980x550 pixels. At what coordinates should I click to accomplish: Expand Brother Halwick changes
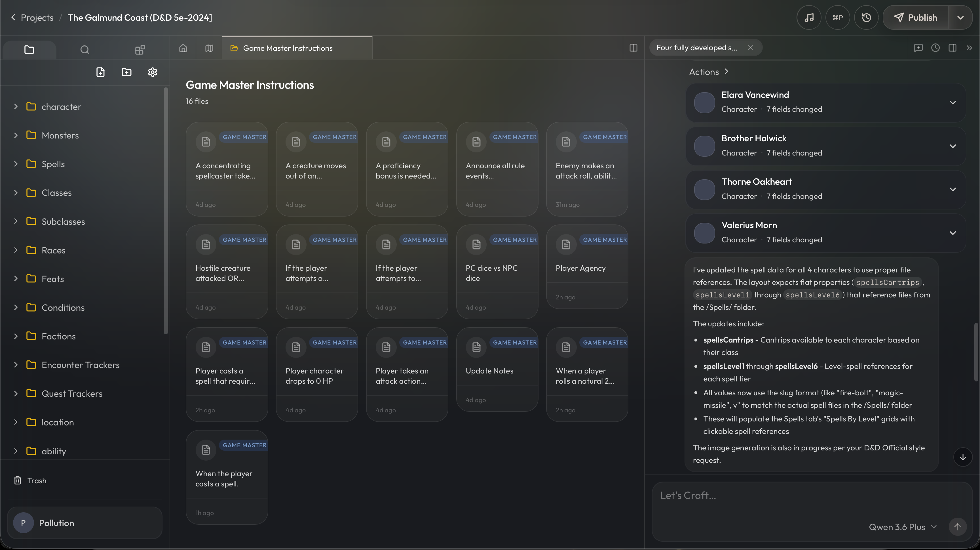point(952,146)
